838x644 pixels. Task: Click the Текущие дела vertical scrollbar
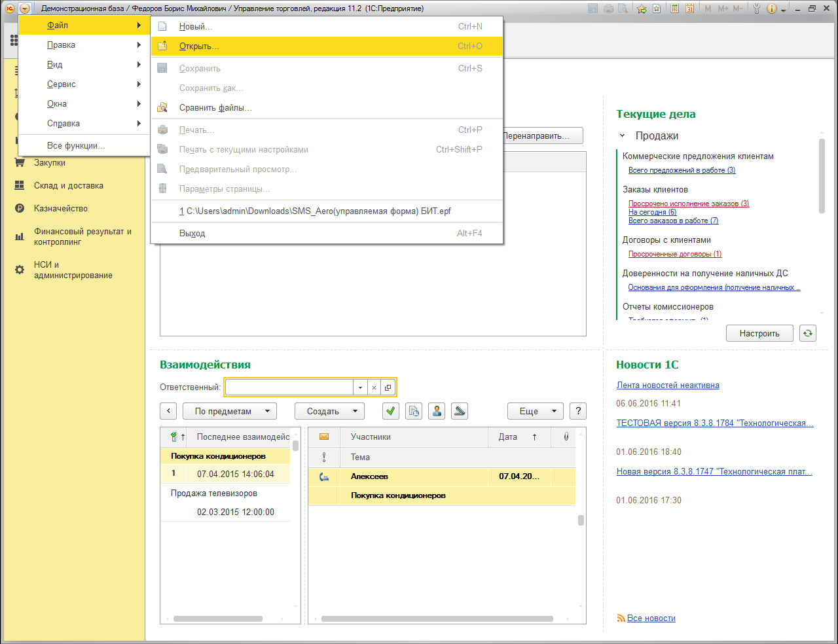pos(822,177)
